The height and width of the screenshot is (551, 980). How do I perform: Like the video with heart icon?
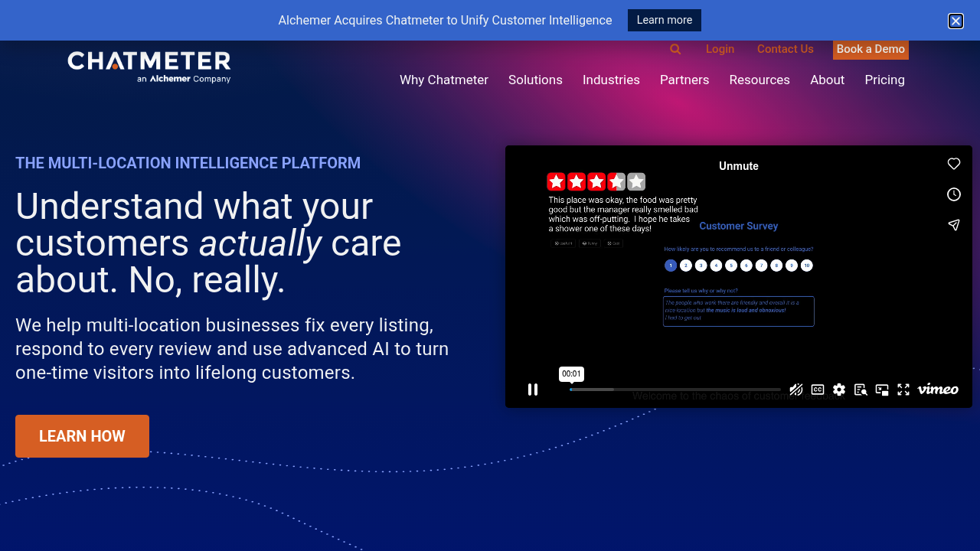[x=954, y=164]
